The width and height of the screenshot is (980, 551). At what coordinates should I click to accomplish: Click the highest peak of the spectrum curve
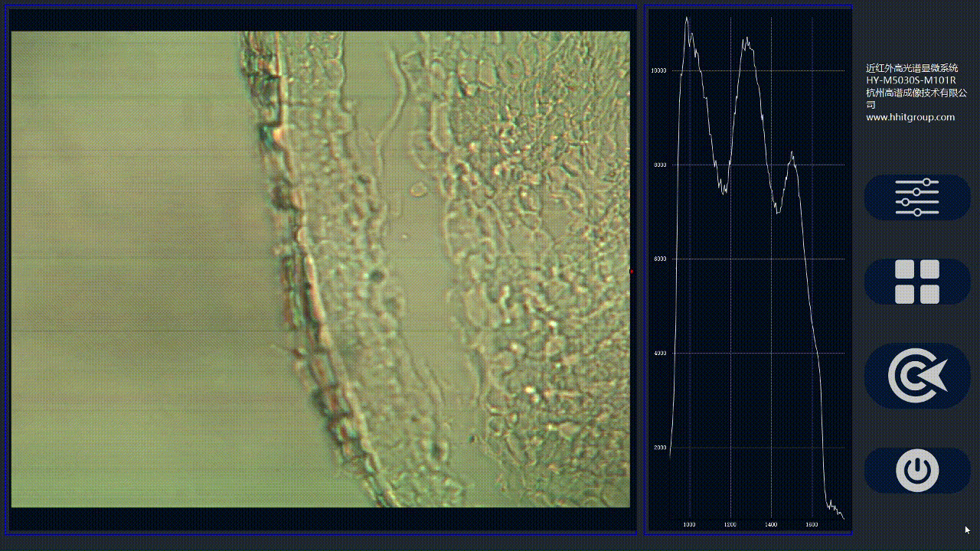pyautogui.click(x=687, y=18)
